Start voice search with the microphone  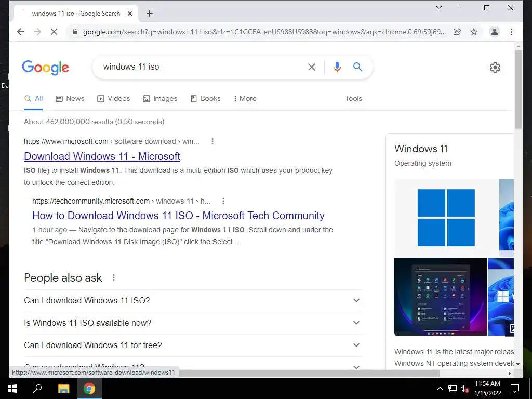(337, 67)
